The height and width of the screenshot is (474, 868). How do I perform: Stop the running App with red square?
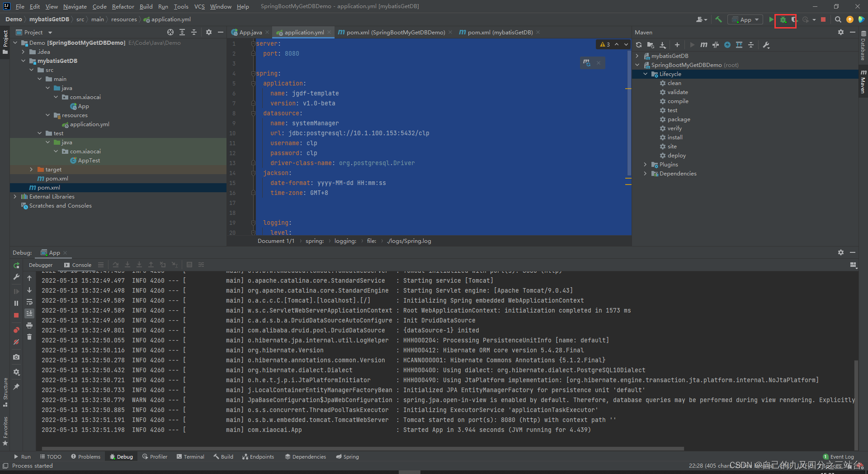pyautogui.click(x=823, y=19)
